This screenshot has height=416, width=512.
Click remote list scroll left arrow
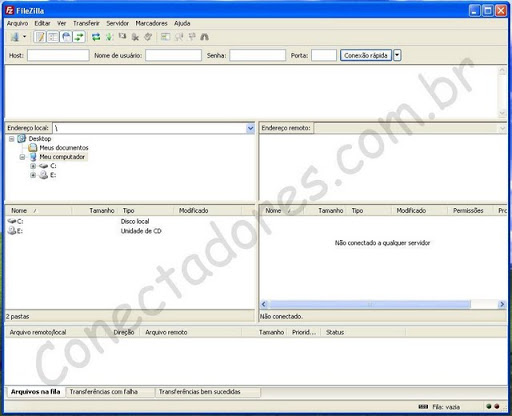coord(264,304)
